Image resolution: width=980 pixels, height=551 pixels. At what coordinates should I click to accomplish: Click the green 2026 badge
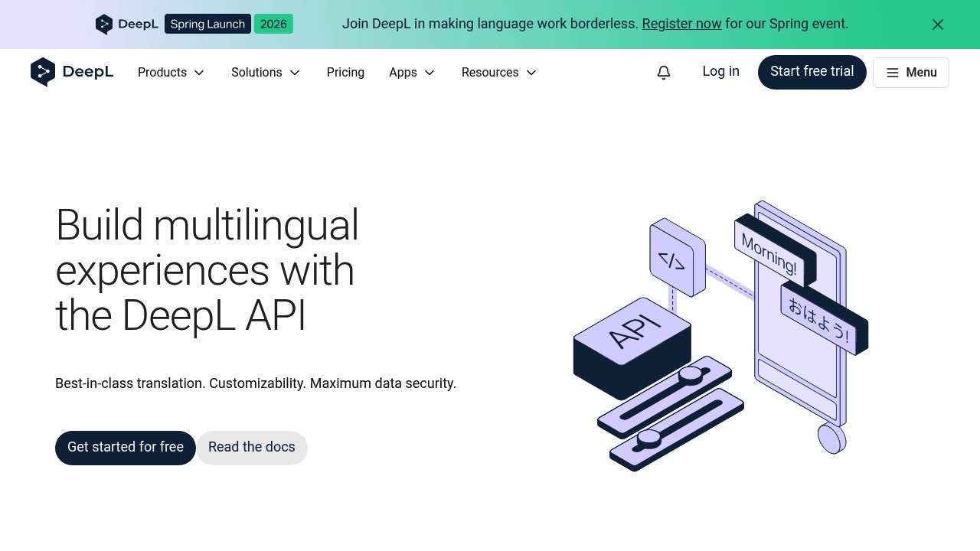(273, 24)
